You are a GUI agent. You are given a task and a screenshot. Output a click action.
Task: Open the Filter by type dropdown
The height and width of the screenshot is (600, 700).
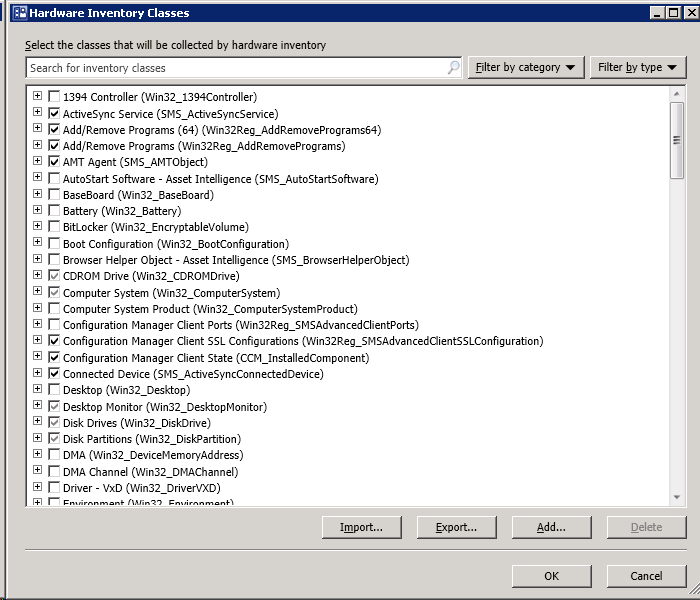point(638,67)
